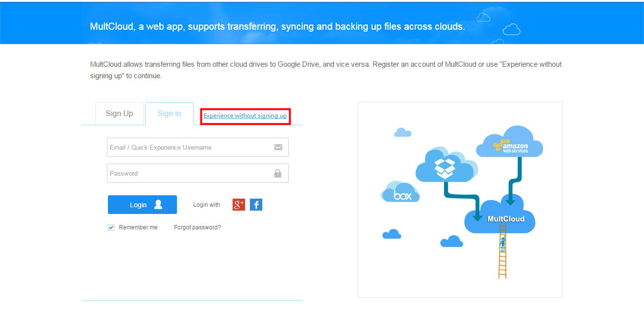The width and height of the screenshot is (644, 320).
Task: Sign in using the Facebook icon
Action: tap(256, 204)
